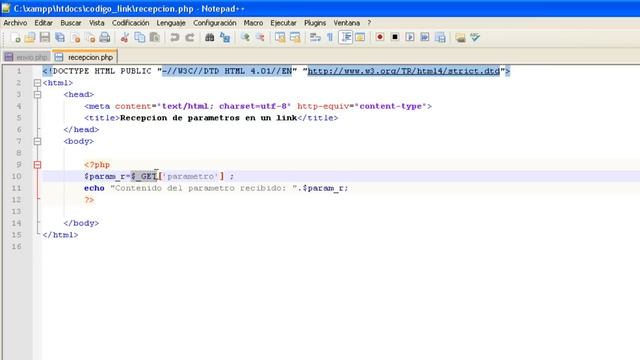Screen dimensions: 640x360
Task: Open the Ejecutar menu
Action: tap(283, 23)
